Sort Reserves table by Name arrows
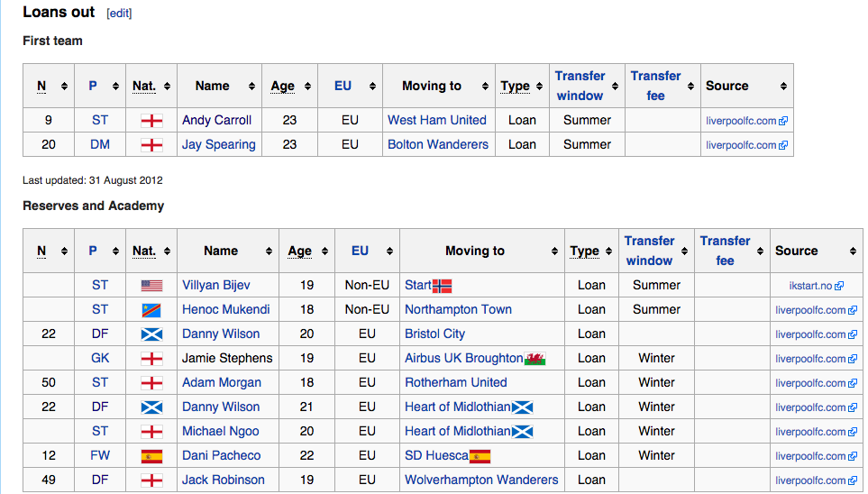868x494 pixels. pyautogui.click(x=269, y=251)
